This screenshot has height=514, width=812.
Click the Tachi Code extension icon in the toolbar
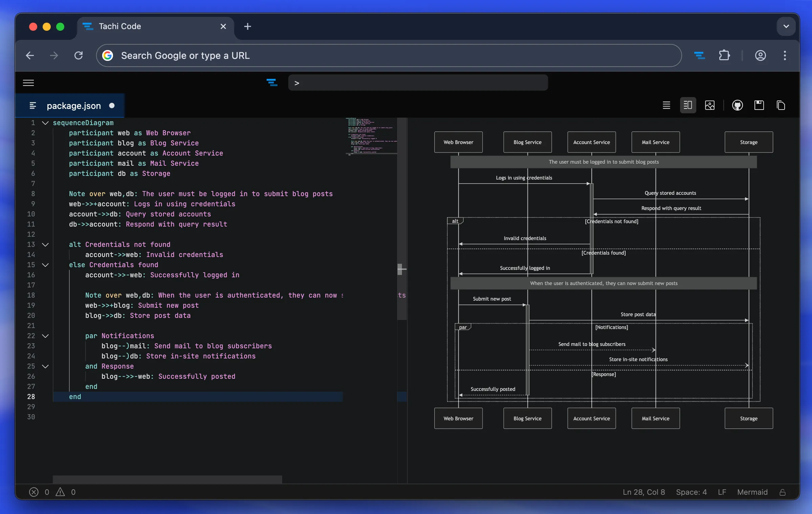pyautogui.click(x=699, y=55)
